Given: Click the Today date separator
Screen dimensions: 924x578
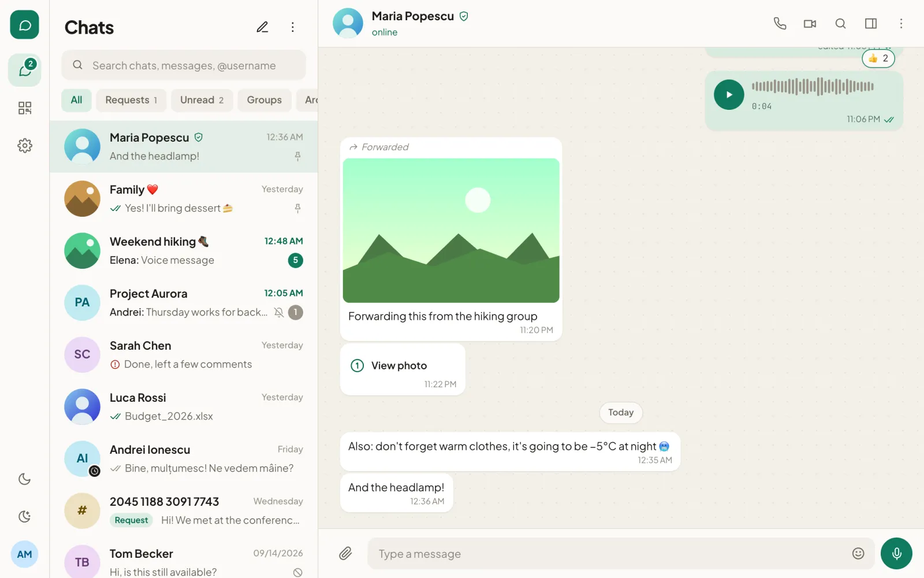Looking at the screenshot, I should tap(621, 413).
